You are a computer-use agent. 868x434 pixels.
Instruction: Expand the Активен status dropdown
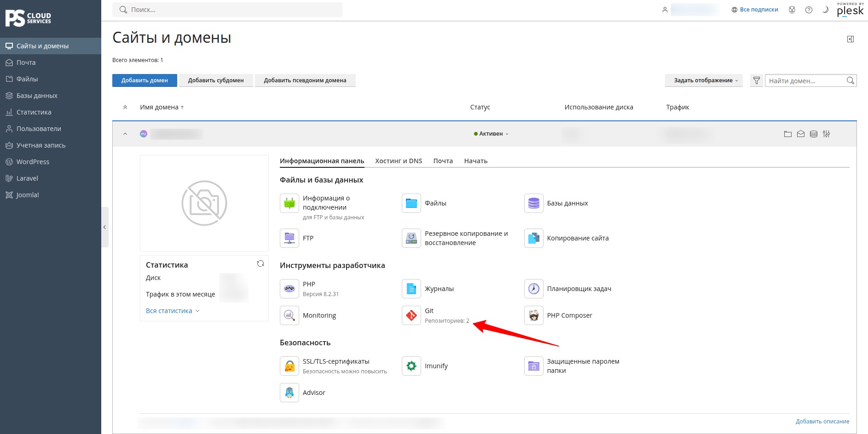tap(491, 134)
